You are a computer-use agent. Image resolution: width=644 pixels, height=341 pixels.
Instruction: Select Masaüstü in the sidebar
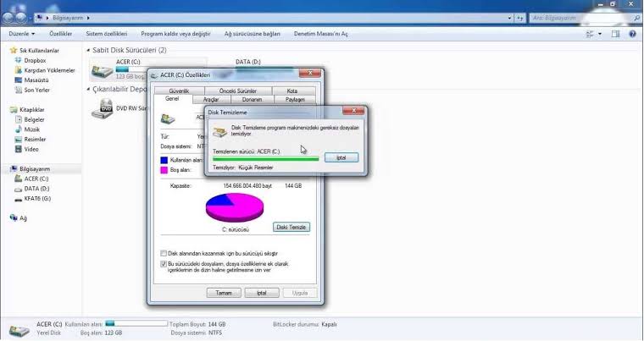(x=32, y=80)
